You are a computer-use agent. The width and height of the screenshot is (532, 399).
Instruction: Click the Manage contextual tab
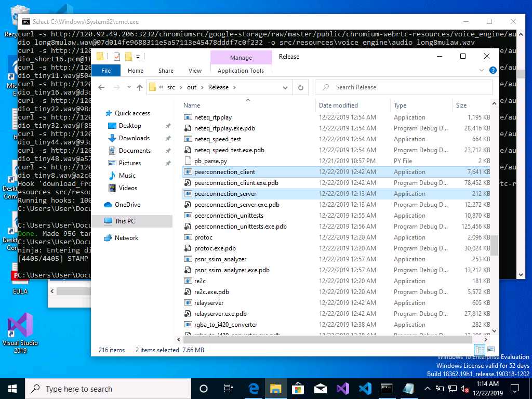click(241, 57)
